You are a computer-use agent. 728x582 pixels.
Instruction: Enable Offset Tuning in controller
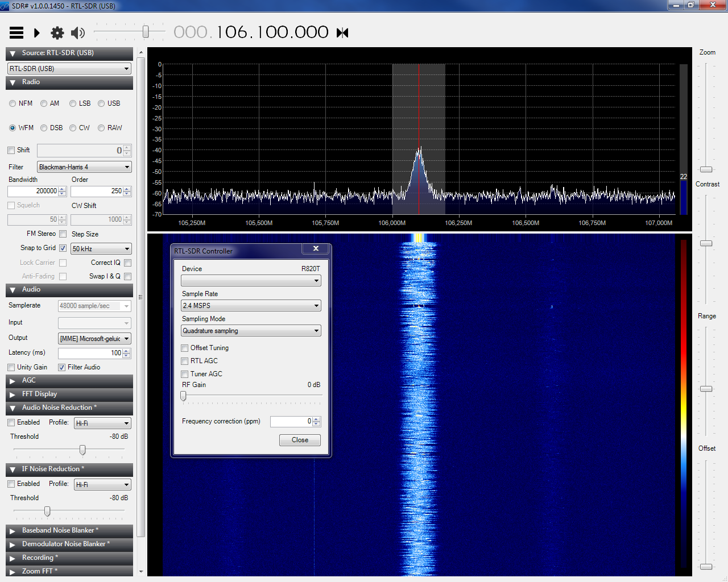coord(185,348)
